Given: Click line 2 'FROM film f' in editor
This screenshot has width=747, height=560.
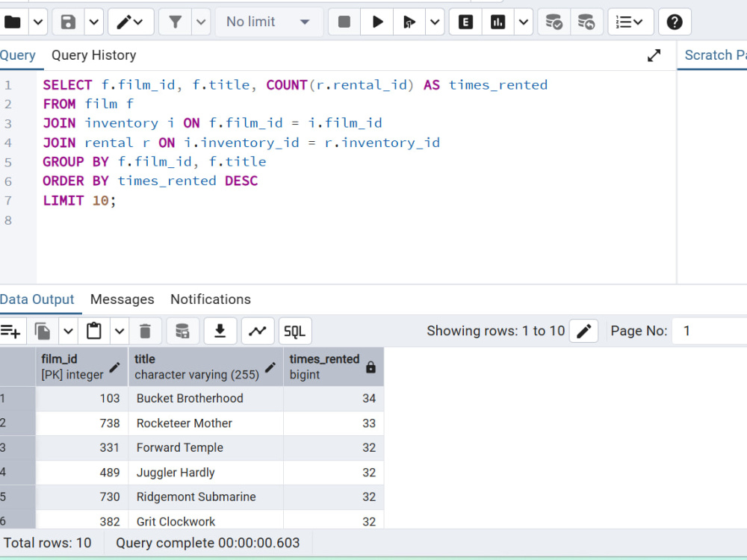Looking at the screenshot, I should click(x=89, y=104).
